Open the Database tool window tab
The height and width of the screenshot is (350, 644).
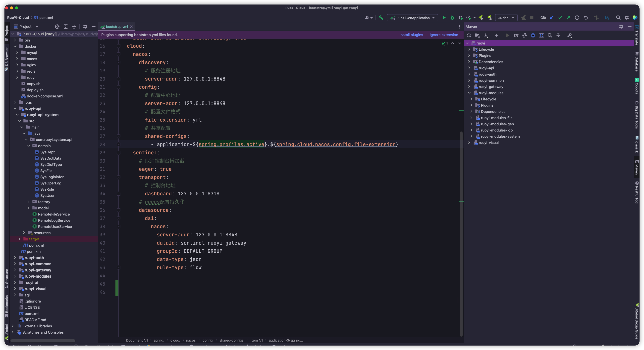(x=637, y=61)
